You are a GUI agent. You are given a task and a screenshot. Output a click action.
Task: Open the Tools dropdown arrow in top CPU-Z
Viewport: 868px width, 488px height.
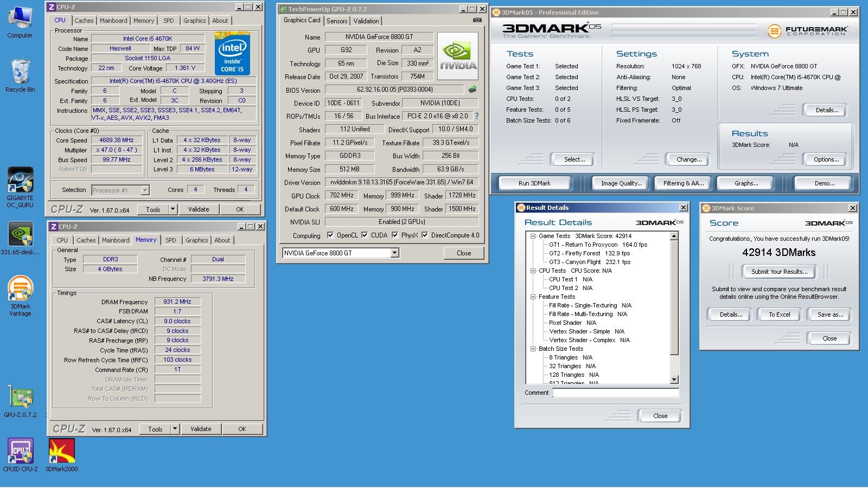173,209
